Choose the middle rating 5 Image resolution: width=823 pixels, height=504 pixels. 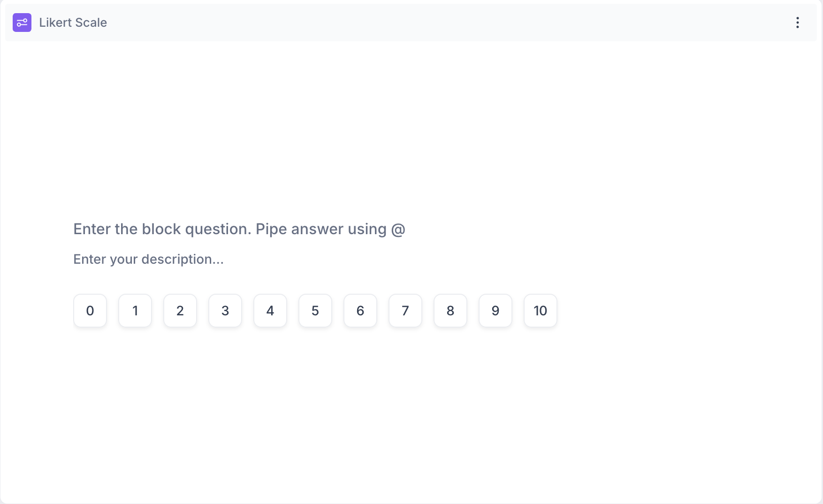click(x=315, y=311)
